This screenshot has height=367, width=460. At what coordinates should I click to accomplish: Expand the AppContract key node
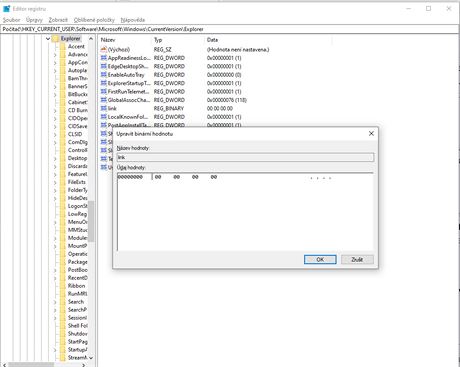pos(55,63)
